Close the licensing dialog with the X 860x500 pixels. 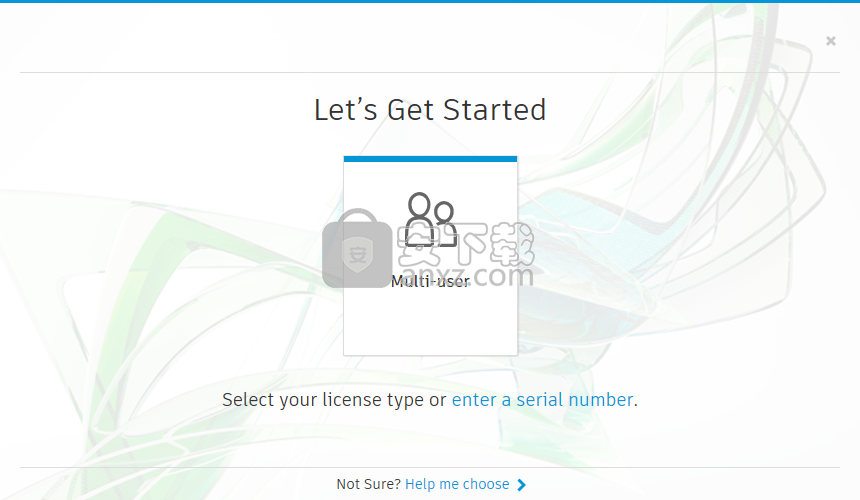tap(830, 41)
